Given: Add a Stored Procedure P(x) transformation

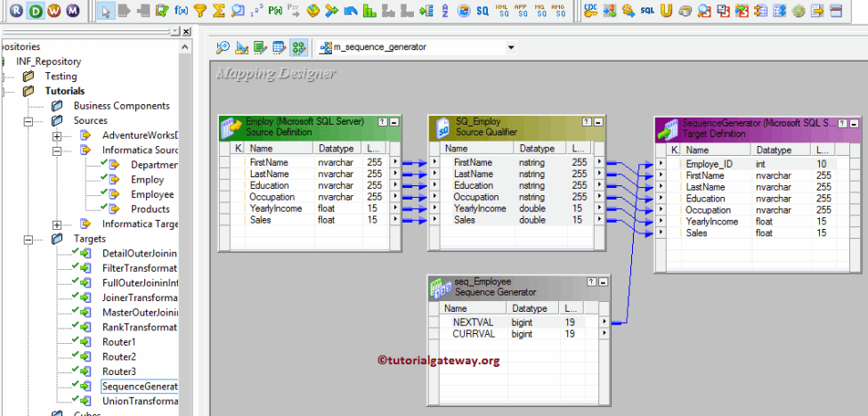Looking at the screenshot, I should pos(275,10).
